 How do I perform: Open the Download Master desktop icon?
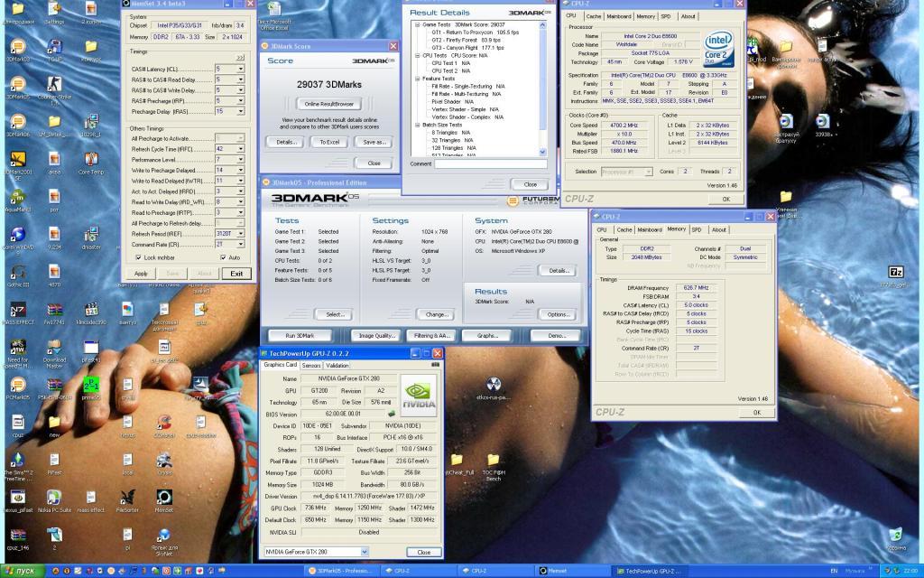click(54, 347)
